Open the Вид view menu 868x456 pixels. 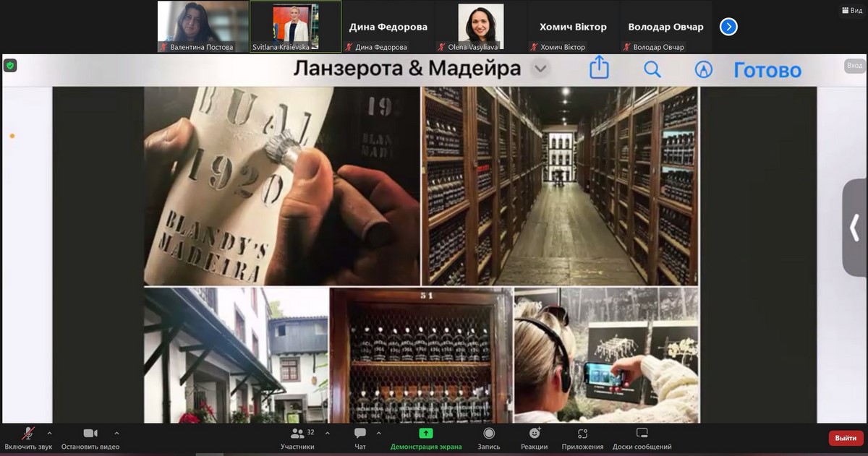(851, 11)
